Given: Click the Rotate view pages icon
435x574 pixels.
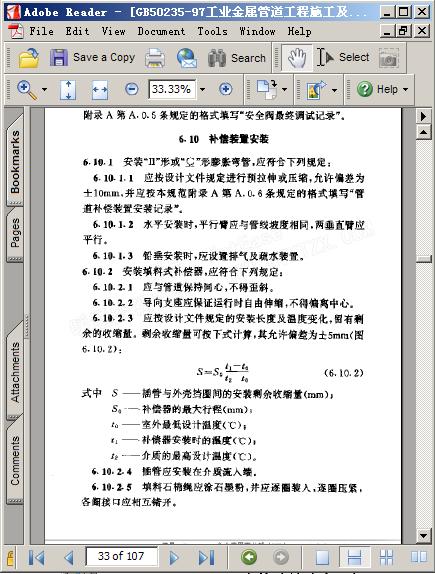Looking at the screenshot, I should tap(267, 90).
